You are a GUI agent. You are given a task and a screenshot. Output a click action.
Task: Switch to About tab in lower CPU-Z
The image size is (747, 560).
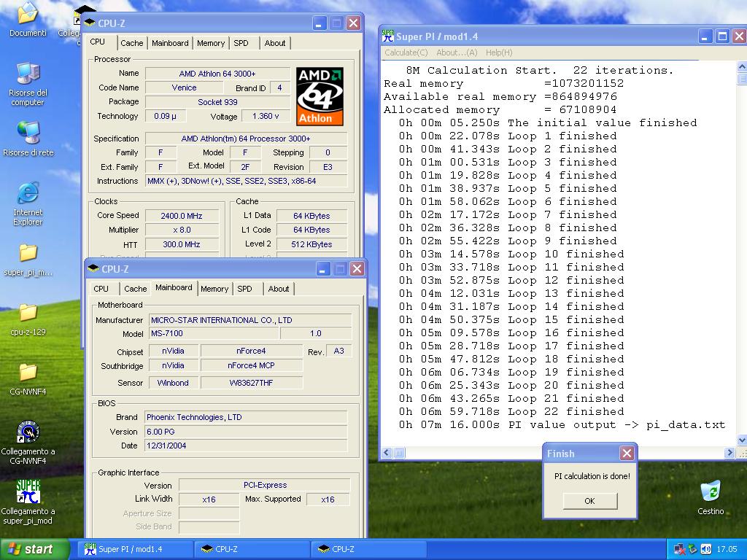coord(279,289)
